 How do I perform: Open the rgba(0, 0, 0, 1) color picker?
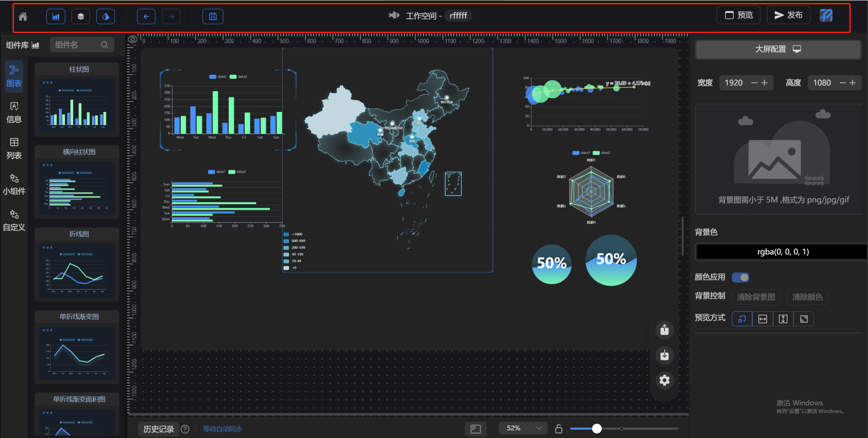pos(782,252)
